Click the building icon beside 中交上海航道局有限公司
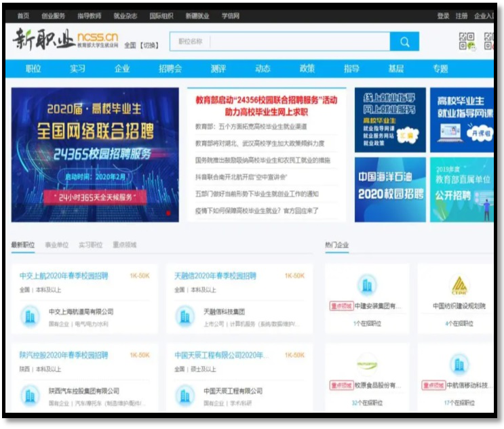This screenshot has height=429, width=504. coord(30,316)
